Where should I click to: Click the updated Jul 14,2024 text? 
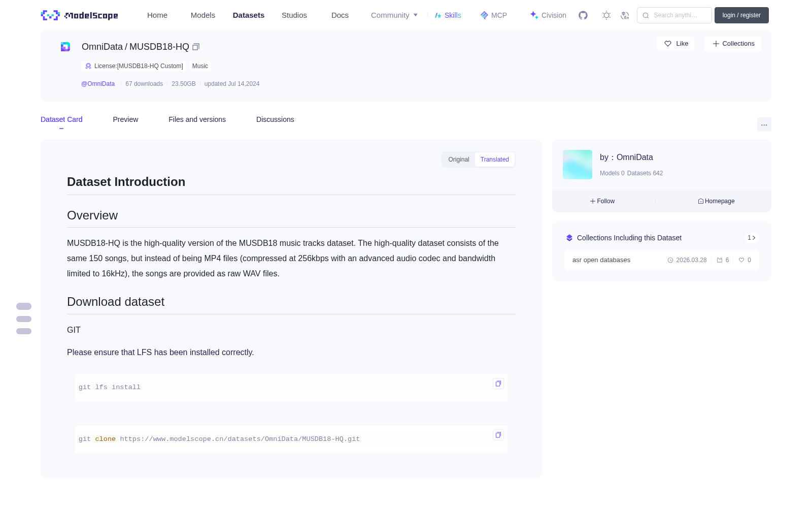coord(232,84)
